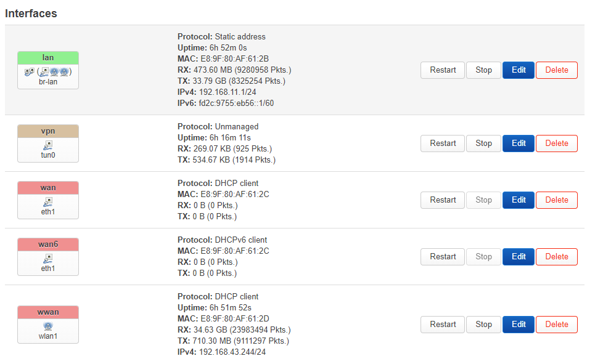Select the wwan interface name badge

point(48,312)
